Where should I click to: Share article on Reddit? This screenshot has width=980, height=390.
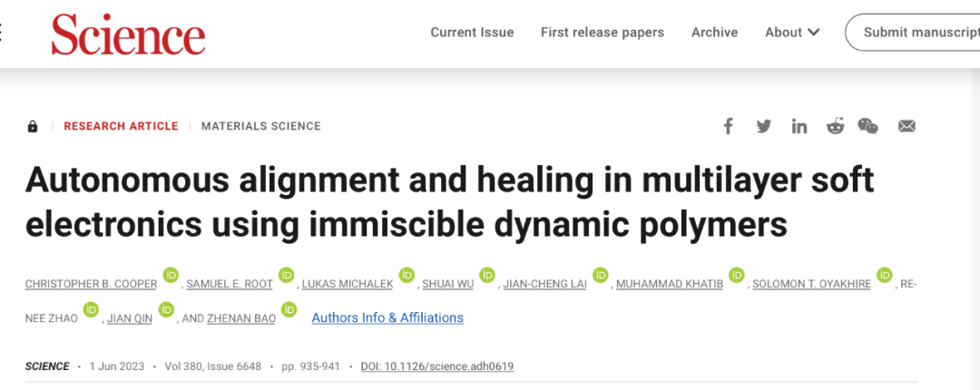835,126
